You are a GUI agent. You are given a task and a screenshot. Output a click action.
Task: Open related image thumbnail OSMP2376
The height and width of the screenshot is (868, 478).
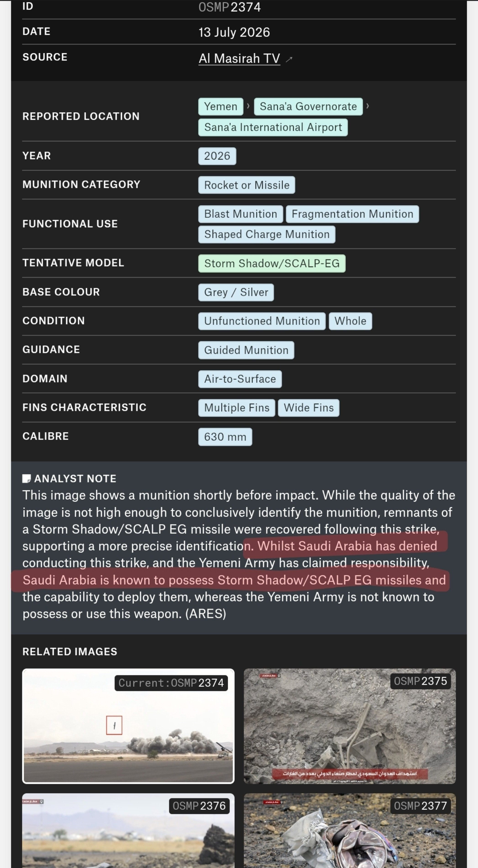tap(128, 831)
